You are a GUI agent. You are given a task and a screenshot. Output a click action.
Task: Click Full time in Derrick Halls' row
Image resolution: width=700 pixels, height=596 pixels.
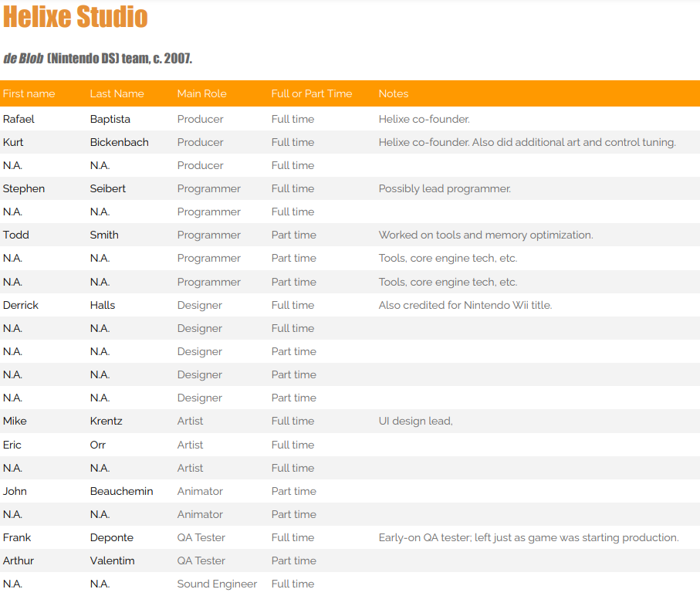pyautogui.click(x=293, y=306)
